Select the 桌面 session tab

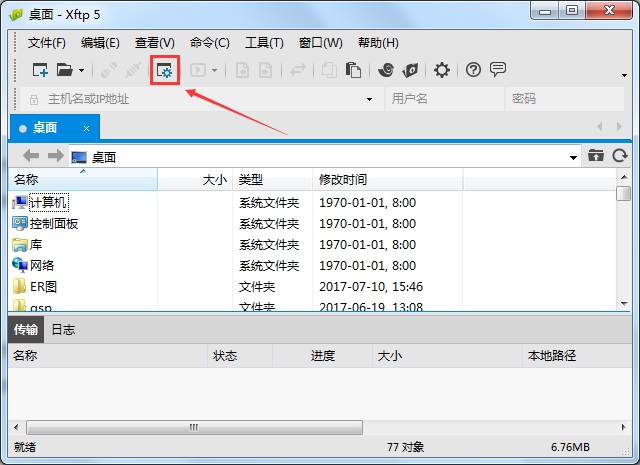54,128
